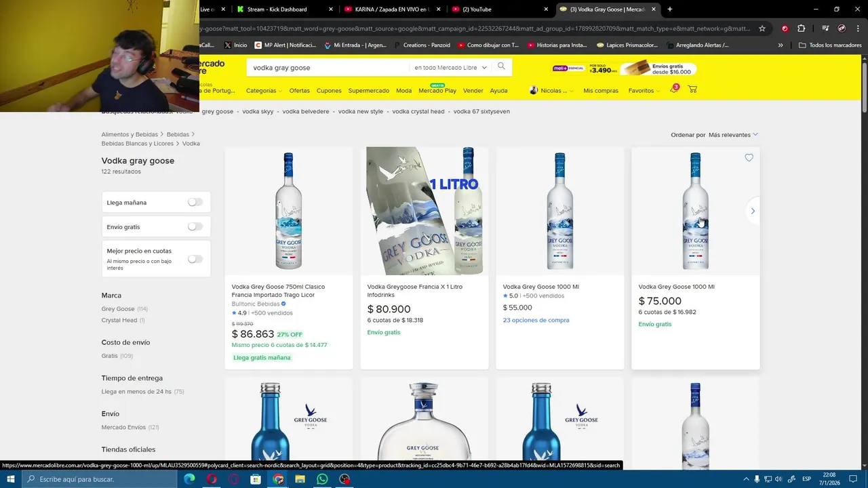Viewport: 868px width, 488px height.
Task: Open 'Todos los marcadores' bookmarks folder
Action: pyautogui.click(x=830, y=45)
